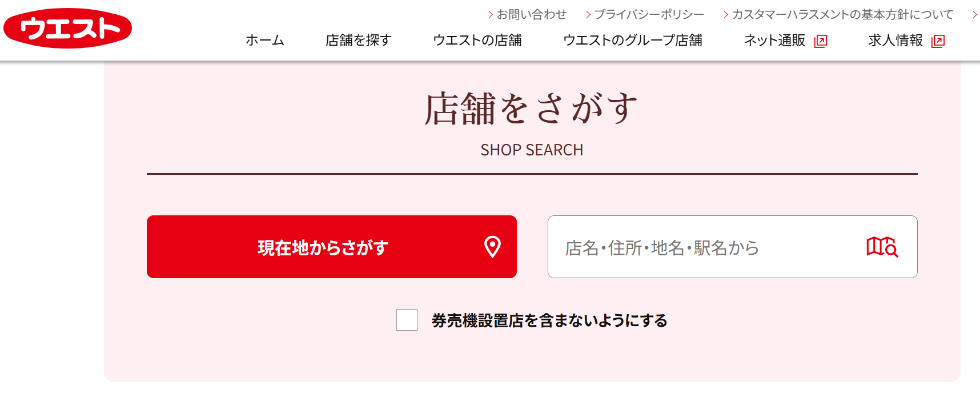Select ネット通販 in the navigation
Viewport: 980px width, 393px height.
click(774, 41)
